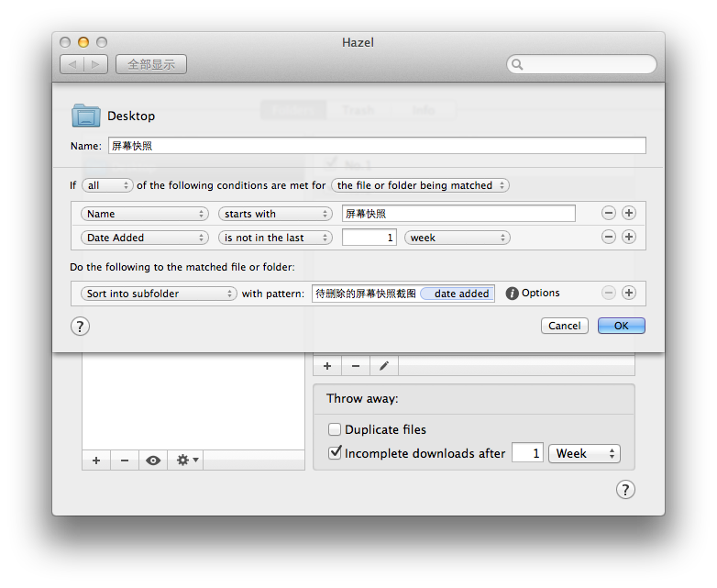Open the gear actions menu
Image resolution: width=717 pixels, height=588 pixels.
tap(187, 460)
